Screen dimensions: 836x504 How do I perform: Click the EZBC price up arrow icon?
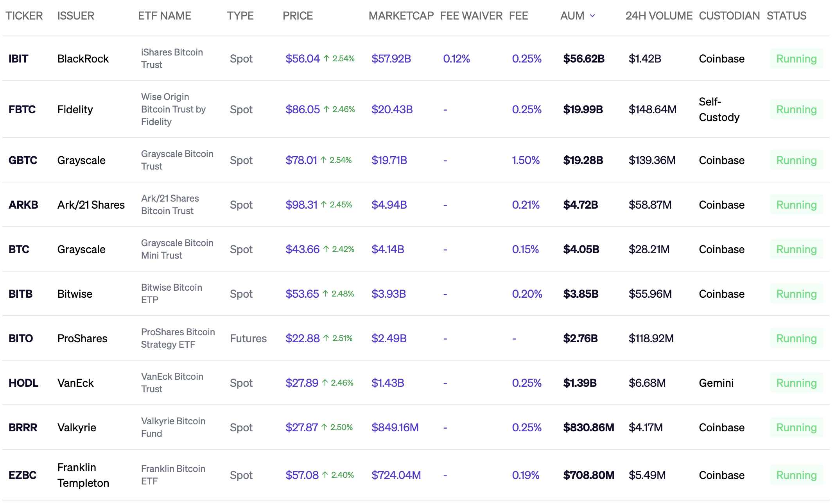pyautogui.click(x=325, y=475)
